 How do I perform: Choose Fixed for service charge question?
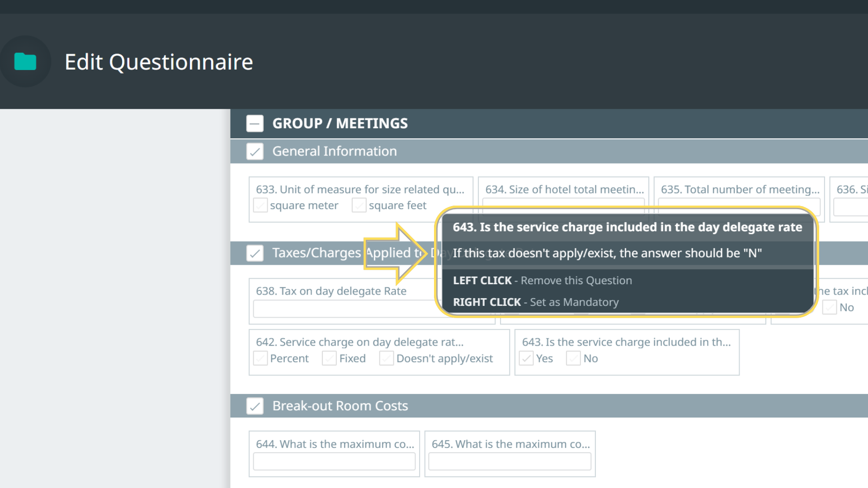(x=329, y=358)
